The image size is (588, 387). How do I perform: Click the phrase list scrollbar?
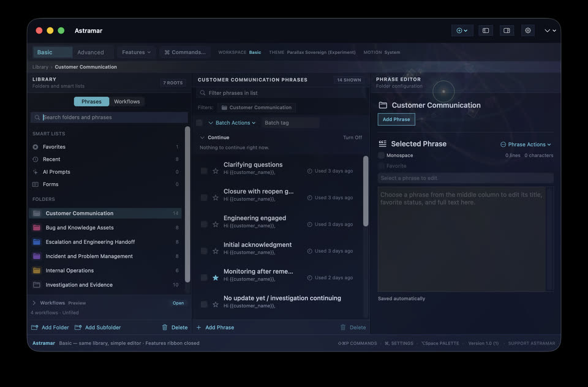click(366, 191)
